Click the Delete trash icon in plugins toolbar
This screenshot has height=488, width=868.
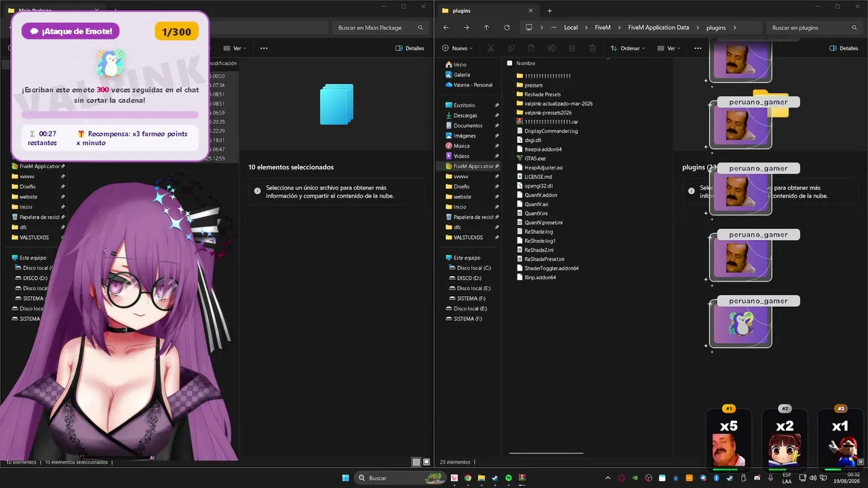593,48
